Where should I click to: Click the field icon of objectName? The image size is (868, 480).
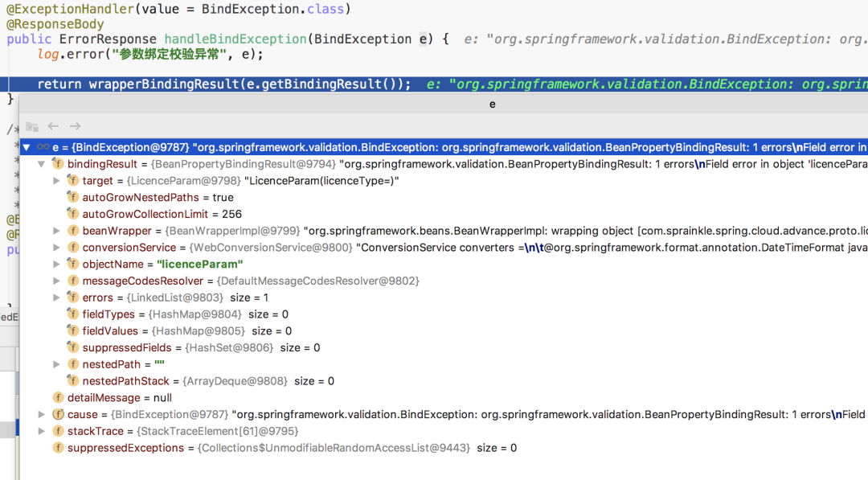[x=72, y=264]
